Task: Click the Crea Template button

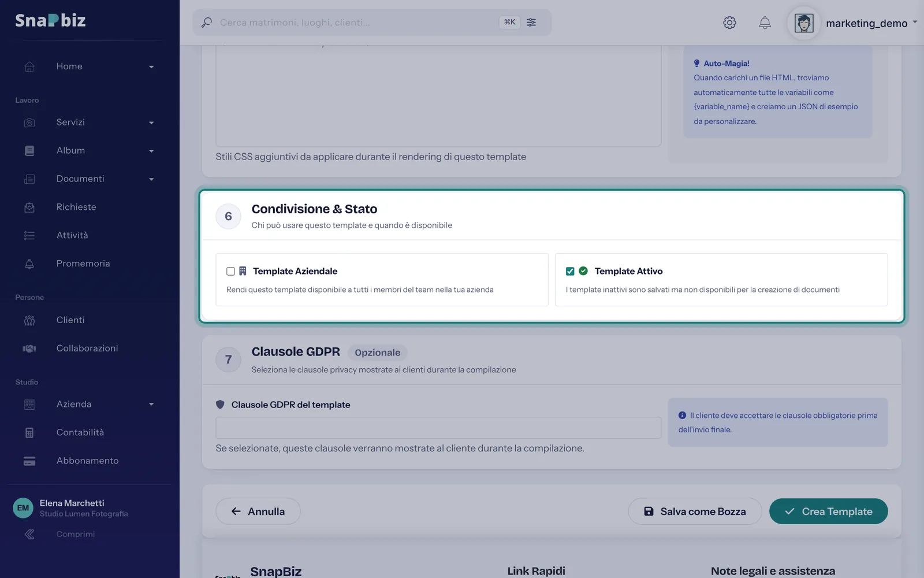Action: 828,512
